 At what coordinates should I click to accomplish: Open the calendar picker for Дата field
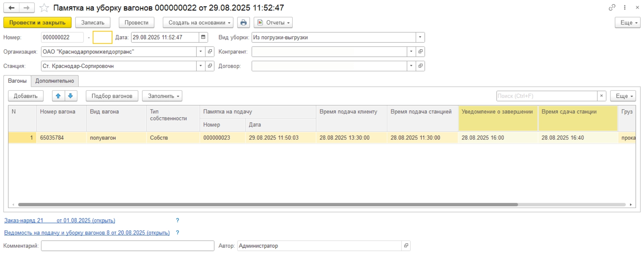(x=203, y=37)
